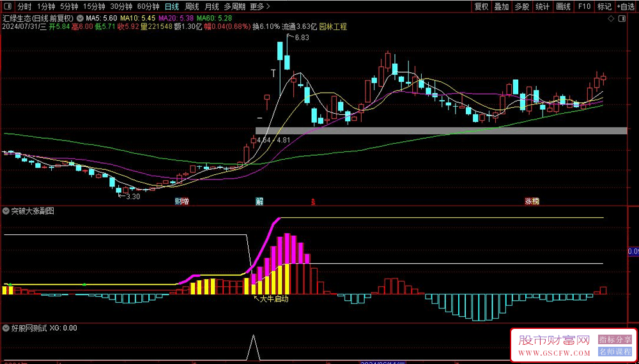The width and height of the screenshot is (639, 364).
Task: Switch to the 周线 weekly period tab
Action: (192, 7)
